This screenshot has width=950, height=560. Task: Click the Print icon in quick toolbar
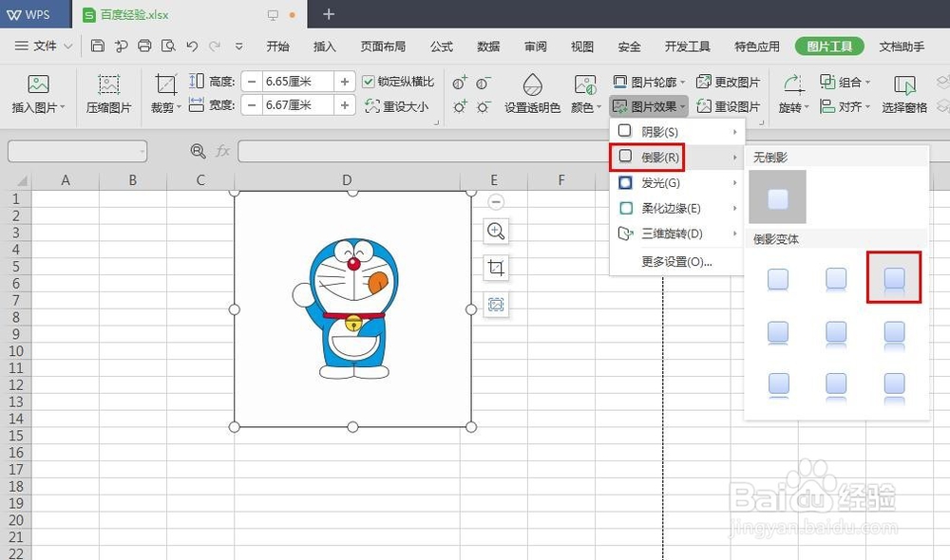click(144, 46)
